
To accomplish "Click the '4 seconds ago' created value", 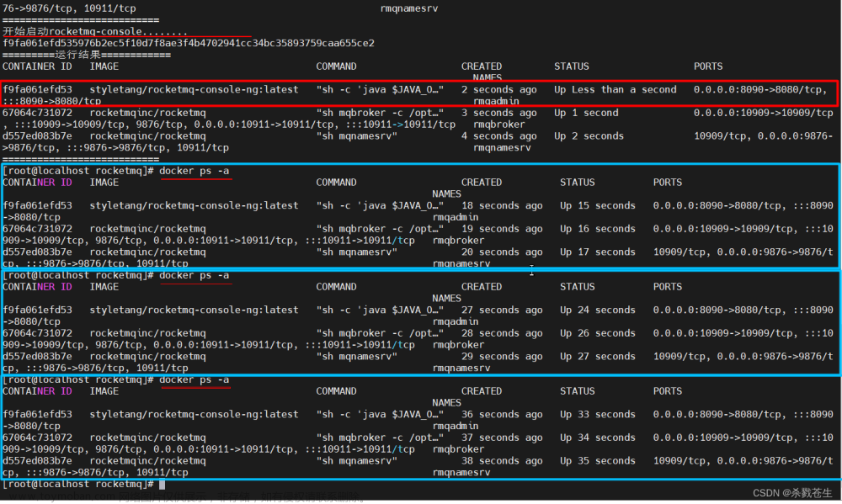I will [498, 135].
